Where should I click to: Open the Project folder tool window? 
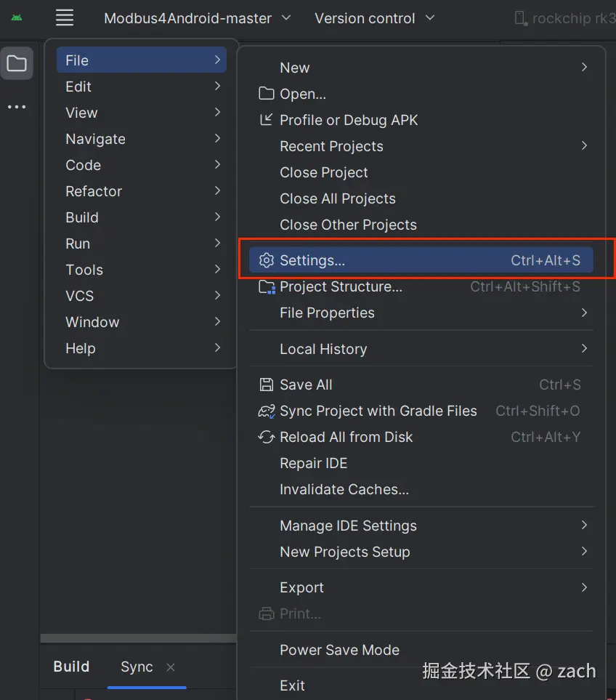click(17, 64)
